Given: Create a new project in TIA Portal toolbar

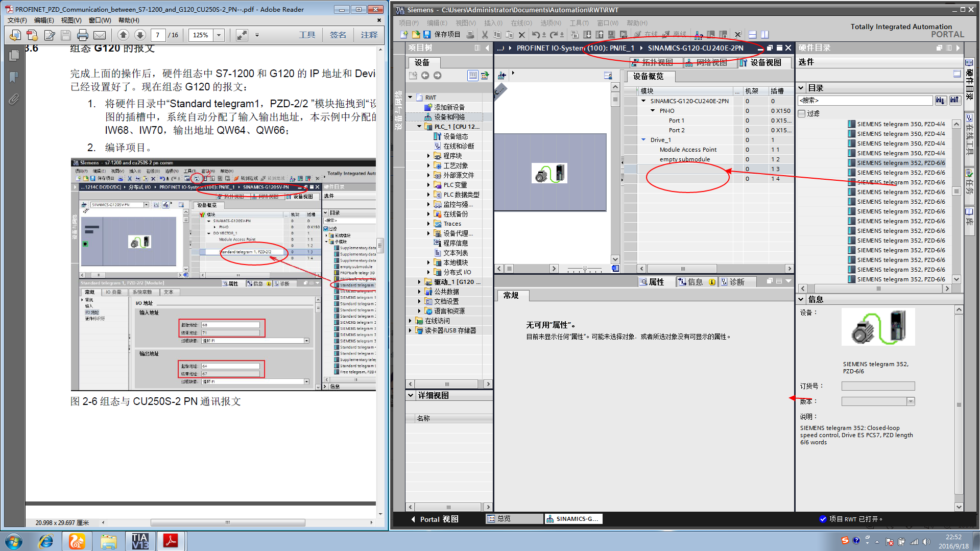Looking at the screenshot, I should pyautogui.click(x=404, y=34).
